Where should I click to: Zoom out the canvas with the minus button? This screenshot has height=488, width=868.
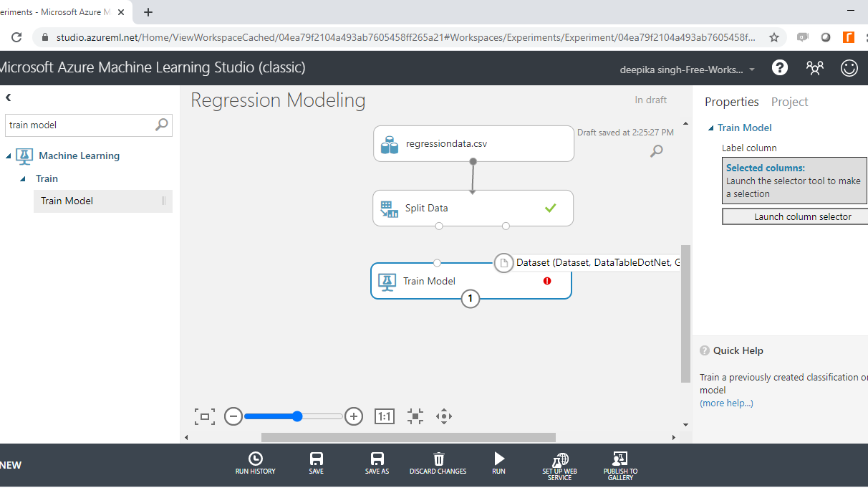(233, 416)
